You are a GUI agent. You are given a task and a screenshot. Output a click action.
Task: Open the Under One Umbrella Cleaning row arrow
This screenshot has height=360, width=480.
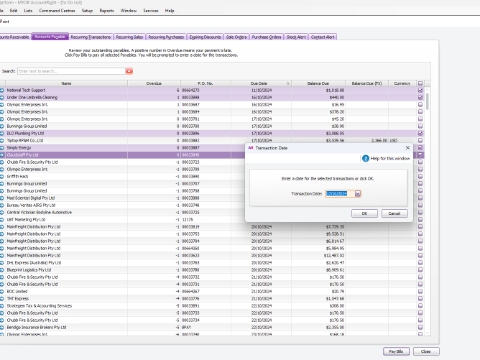pyautogui.click(x=2, y=97)
